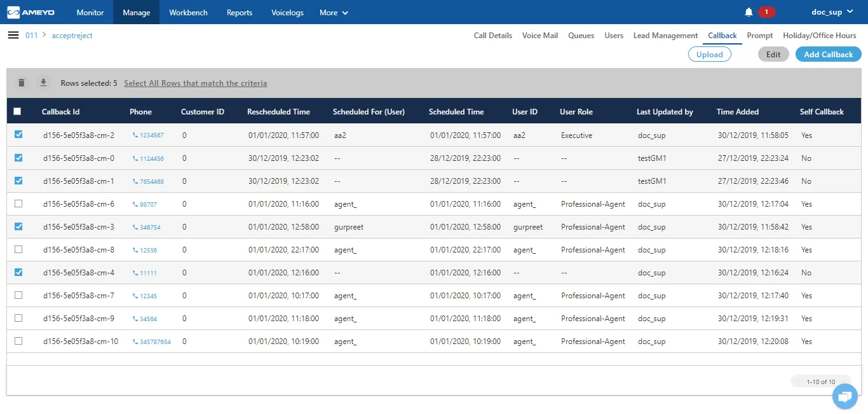Download selected rows using download icon
Viewport: 868px width, 414px height.
tap(43, 83)
